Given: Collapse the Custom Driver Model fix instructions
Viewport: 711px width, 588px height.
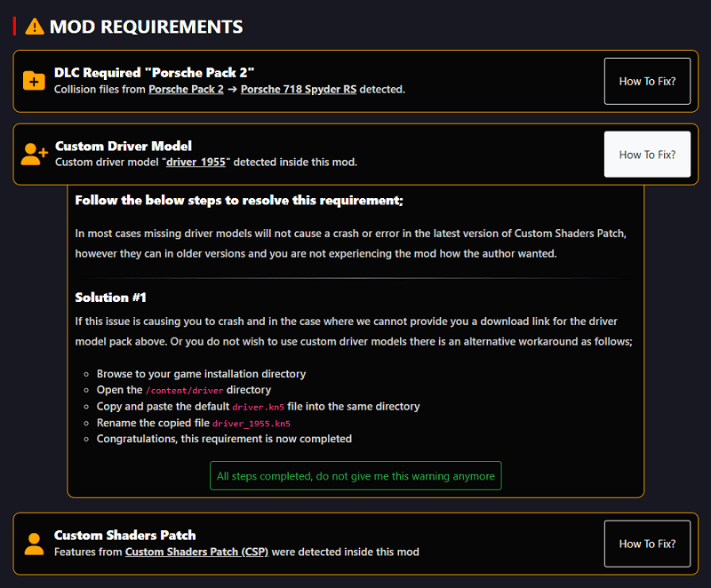Looking at the screenshot, I should click(647, 154).
